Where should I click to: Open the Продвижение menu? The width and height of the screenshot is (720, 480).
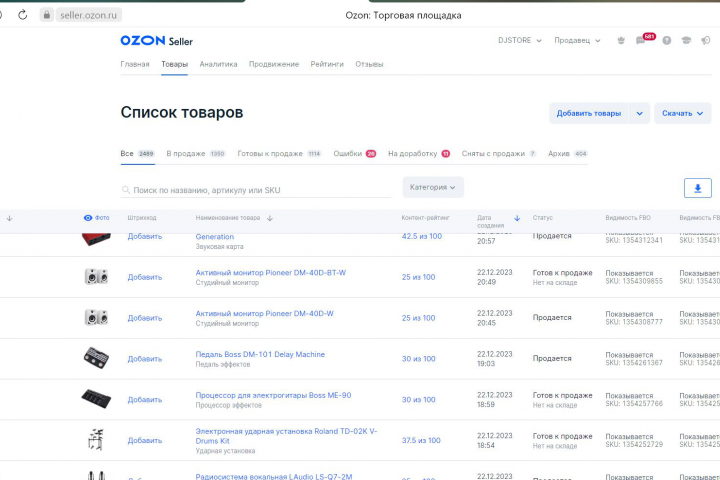click(x=274, y=64)
